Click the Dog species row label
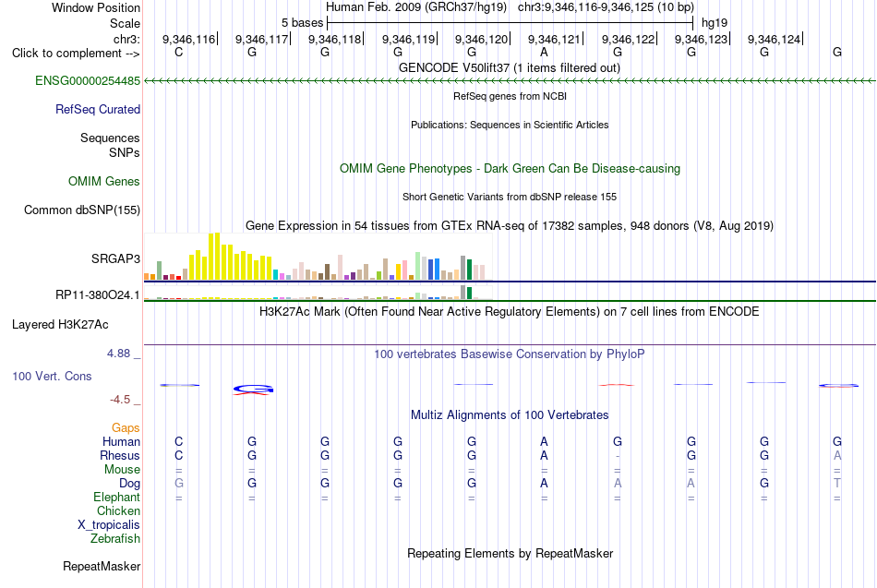The height and width of the screenshot is (588, 877). tap(129, 484)
